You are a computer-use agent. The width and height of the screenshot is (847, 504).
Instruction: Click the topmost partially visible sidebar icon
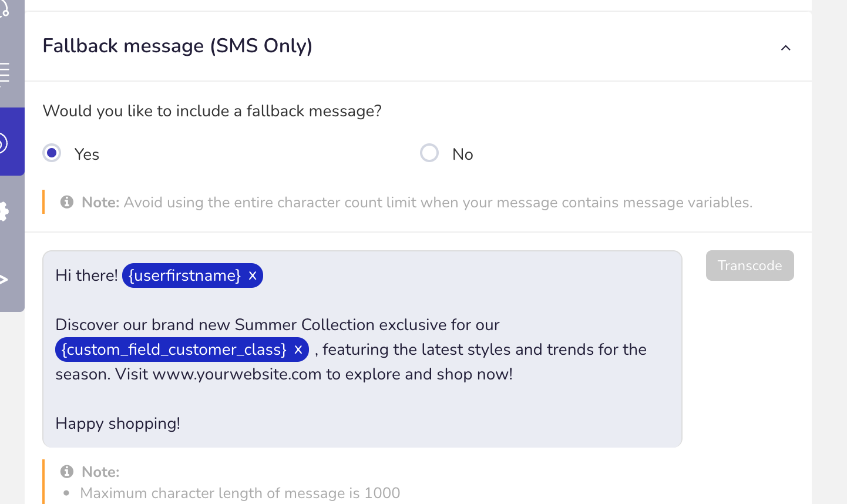tap(4, 9)
